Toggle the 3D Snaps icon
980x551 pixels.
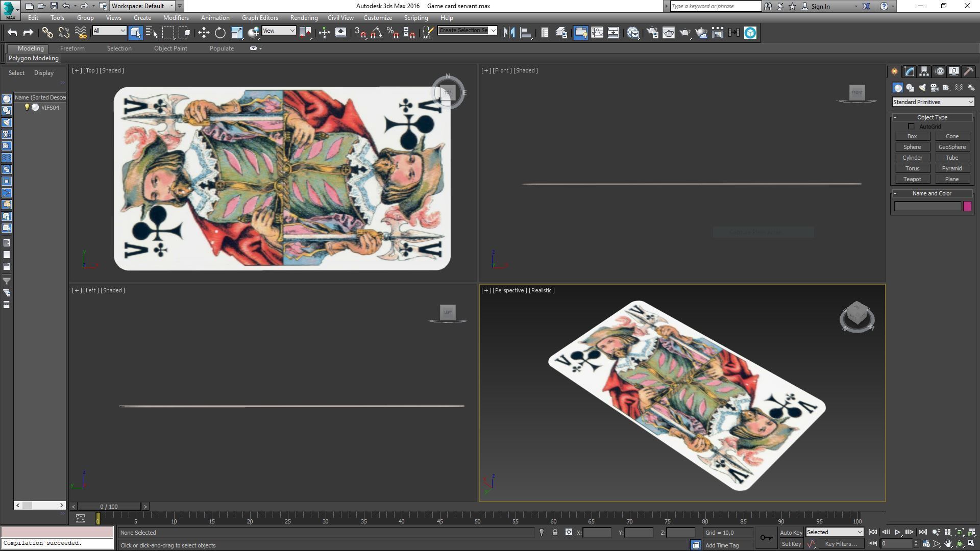(360, 33)
